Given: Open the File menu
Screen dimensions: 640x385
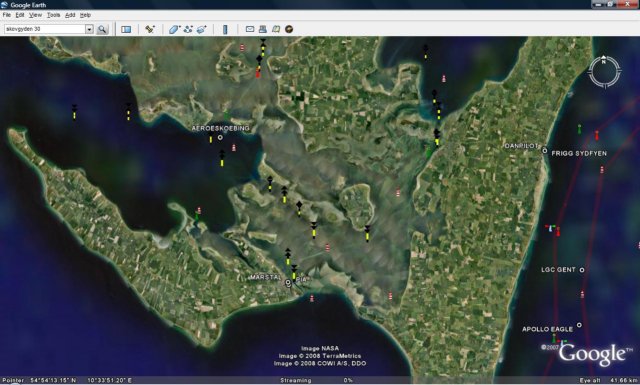Looking at the screenshot, I should (7, 15).
